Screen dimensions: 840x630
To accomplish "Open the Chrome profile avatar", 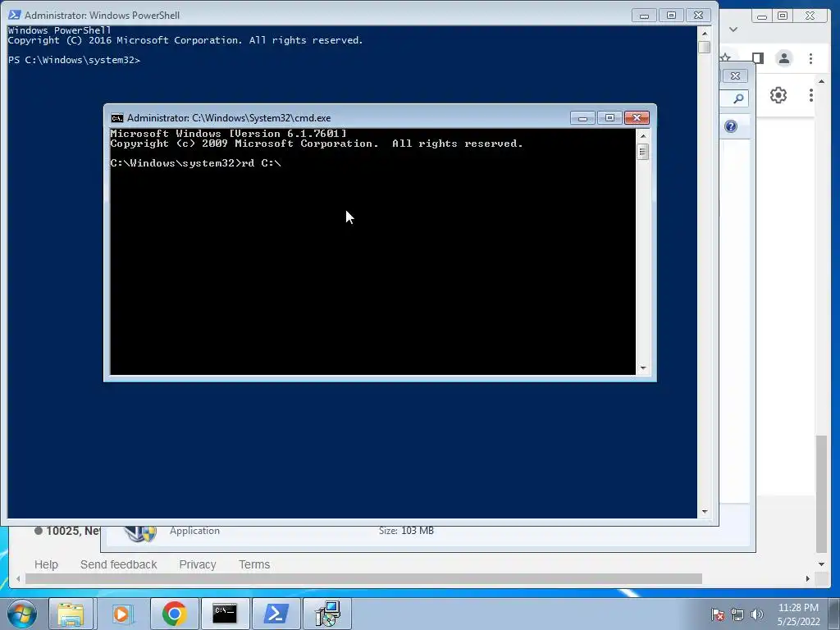I will click(783, 58).
